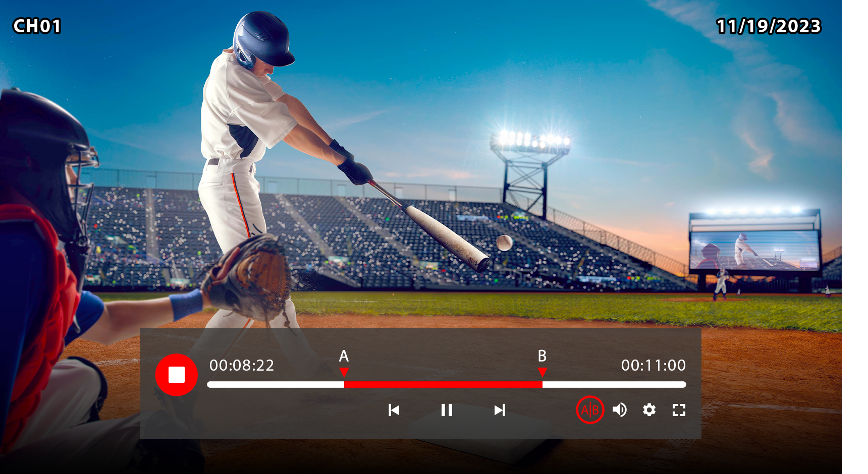The image size is (868, 474).
Task: Select the A loop start marker
Action: coord(344,372)
